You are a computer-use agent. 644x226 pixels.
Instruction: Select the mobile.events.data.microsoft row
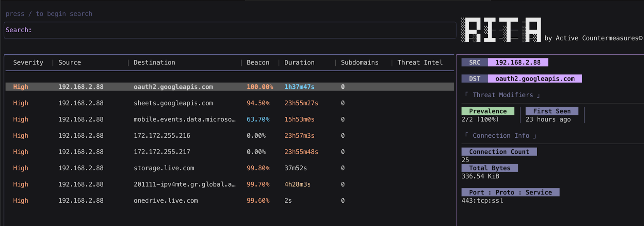point(230,119)
